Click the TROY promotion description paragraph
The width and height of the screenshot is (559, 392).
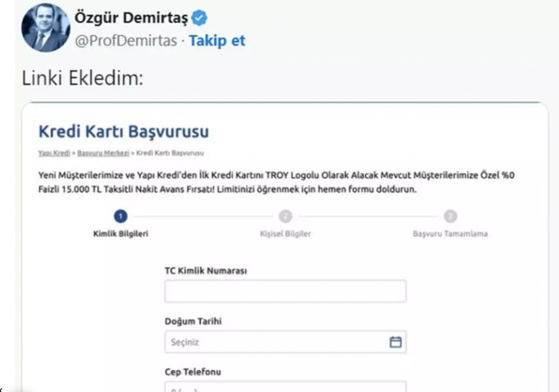point(276,182)
